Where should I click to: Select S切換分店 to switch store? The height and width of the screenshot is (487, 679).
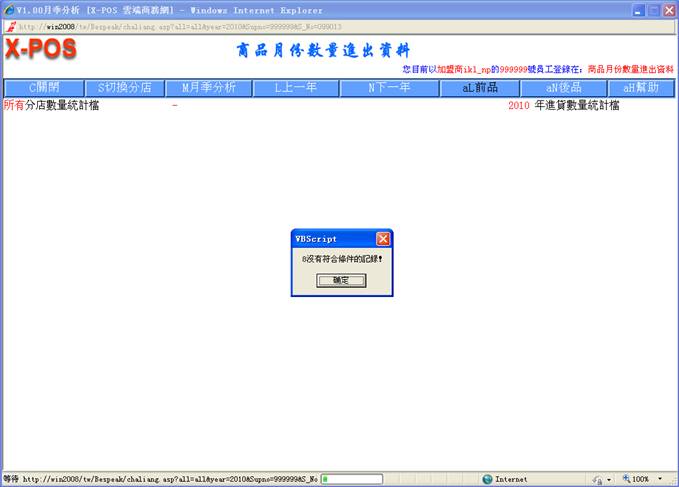[120, 88]
